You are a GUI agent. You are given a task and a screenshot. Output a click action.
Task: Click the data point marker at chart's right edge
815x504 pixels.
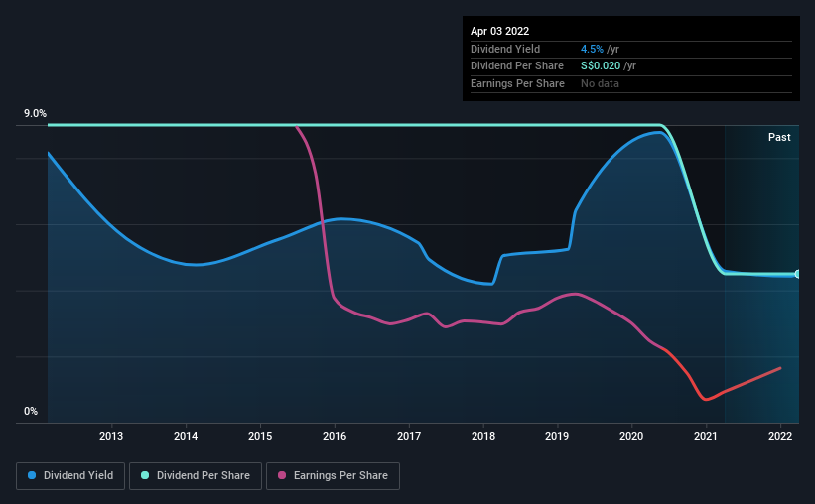click(x=797, y=274)
